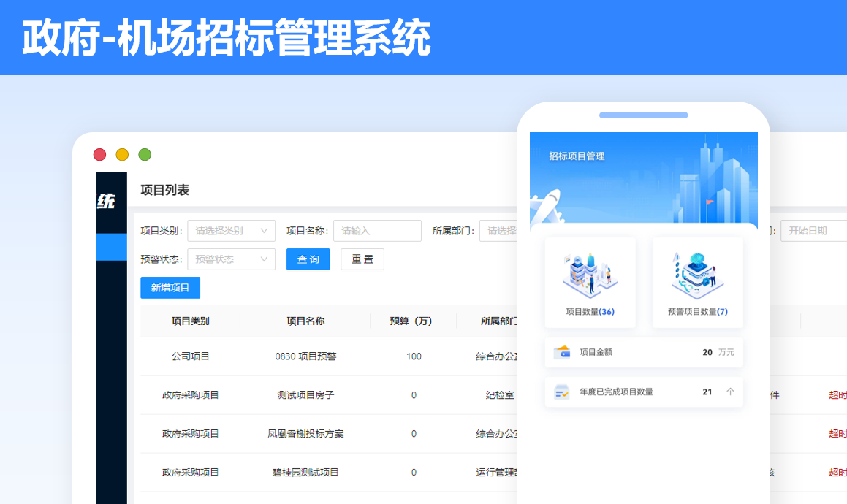Select the 0830 项目预警 row name
The height and width of the screenshot is (504, 847).
tap(305, 356)
